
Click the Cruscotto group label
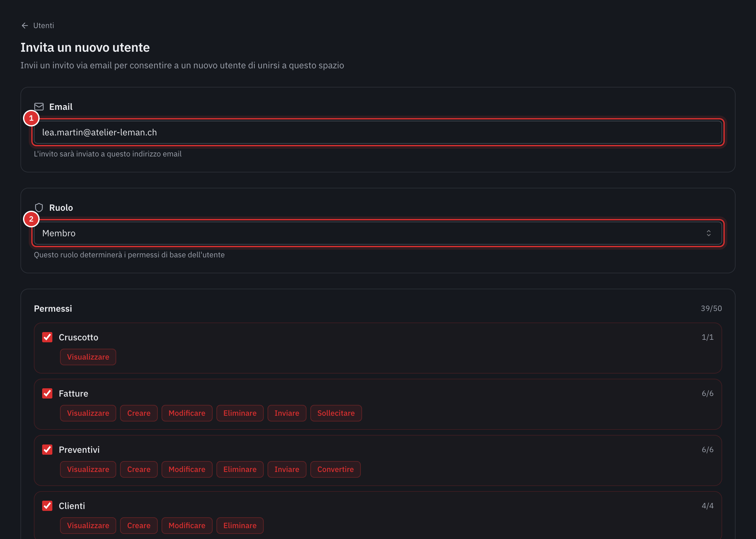coord(78,337)
